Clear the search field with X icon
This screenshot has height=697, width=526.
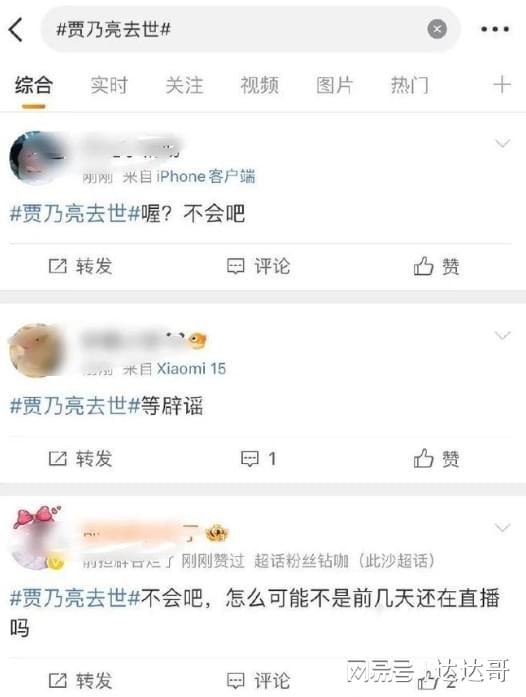tap(437, 29)
